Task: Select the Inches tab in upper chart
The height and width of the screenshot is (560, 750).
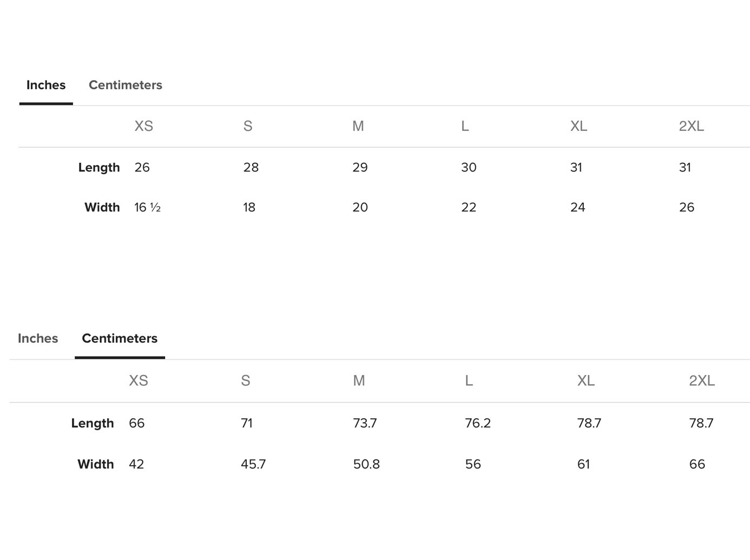Action: pos(46,85)
